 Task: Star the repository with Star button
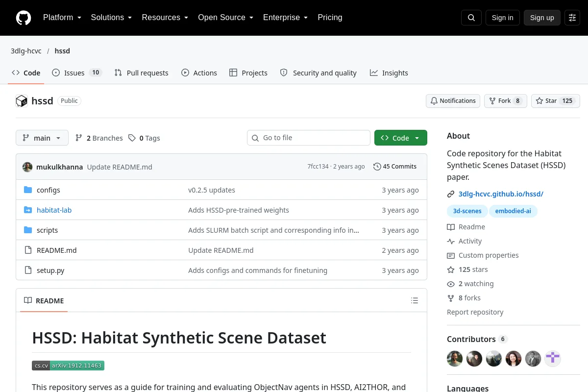point(556,101)
